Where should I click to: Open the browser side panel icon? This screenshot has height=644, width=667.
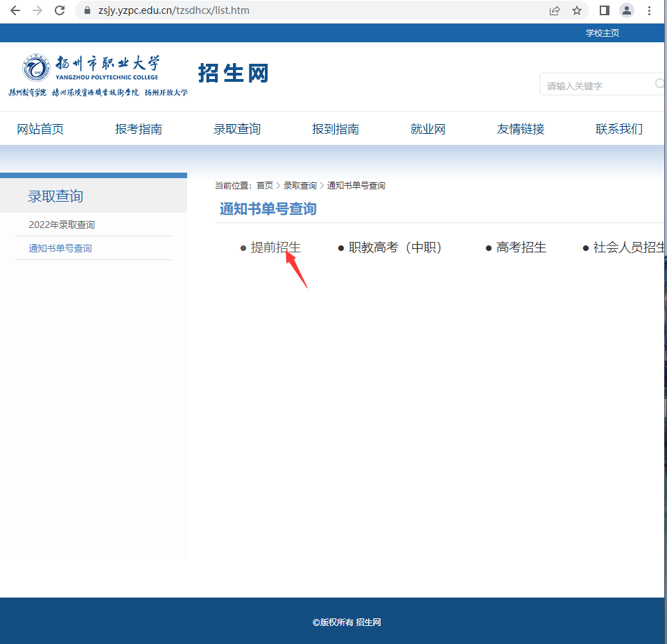coord(605,10)
